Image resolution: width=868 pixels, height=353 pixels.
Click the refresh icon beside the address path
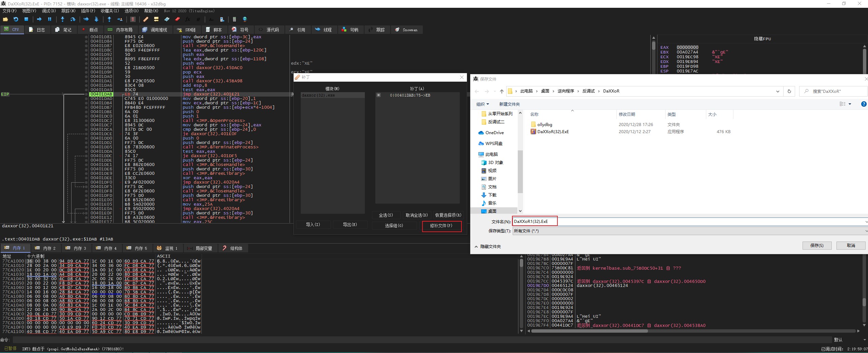pyautogui.click(x=789, y=91)
